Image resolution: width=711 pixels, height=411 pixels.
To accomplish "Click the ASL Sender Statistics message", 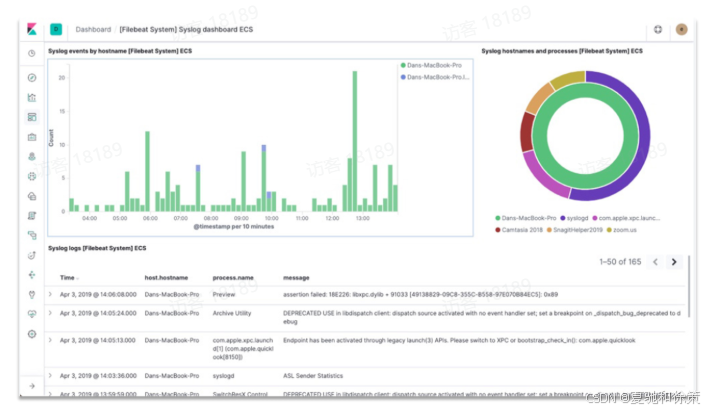I will point(313,376).
